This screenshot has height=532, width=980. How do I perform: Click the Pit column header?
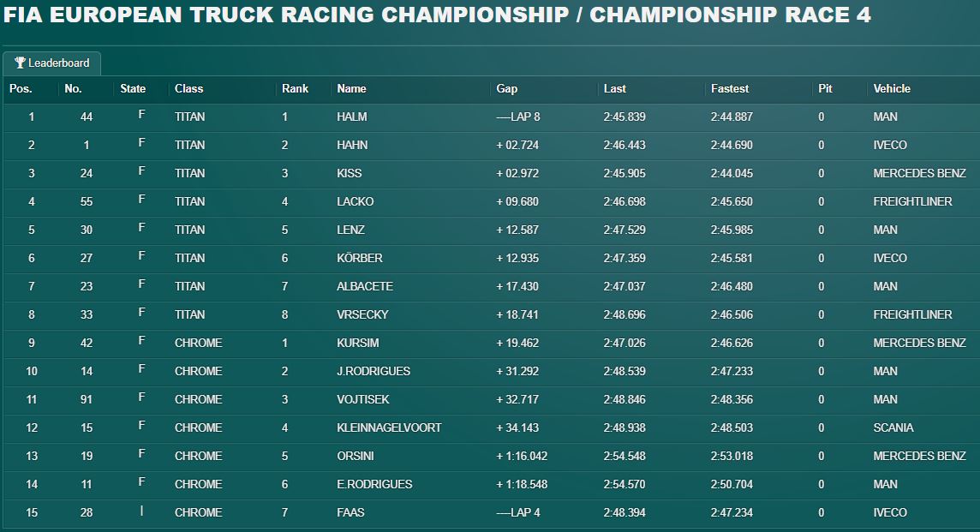coord(825,89)
